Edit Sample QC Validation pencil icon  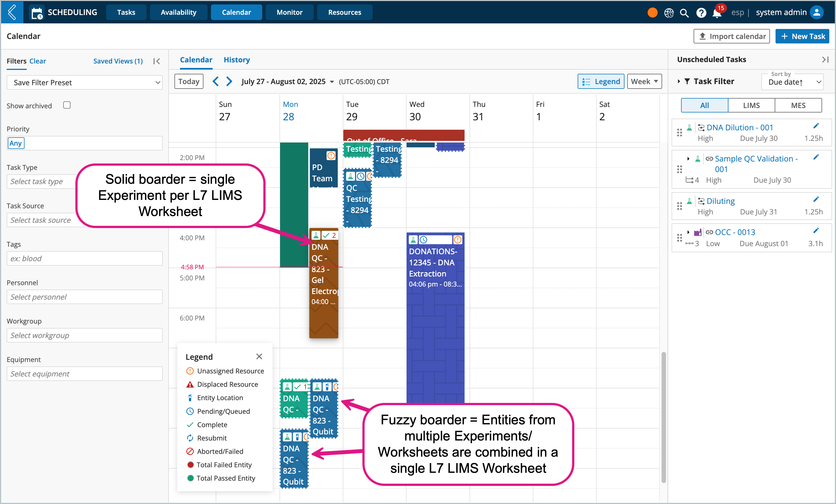click(816, 157)
